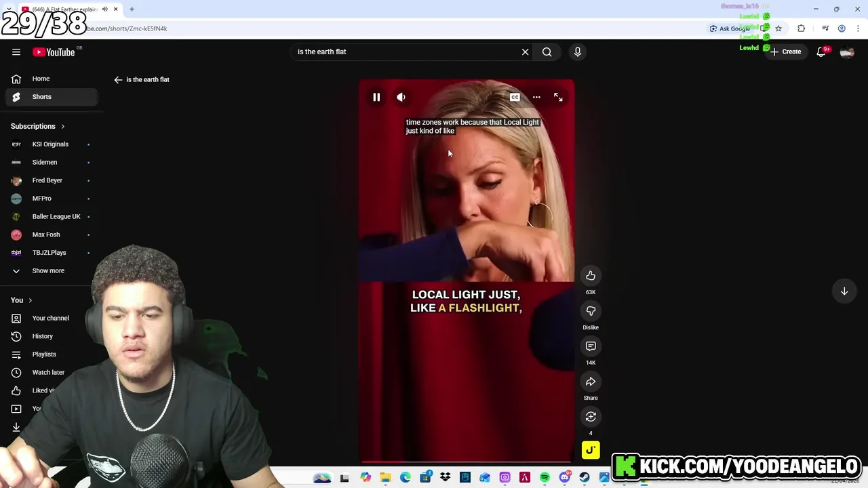Open the YouTube hamburger guide menu

pos(16,52)
